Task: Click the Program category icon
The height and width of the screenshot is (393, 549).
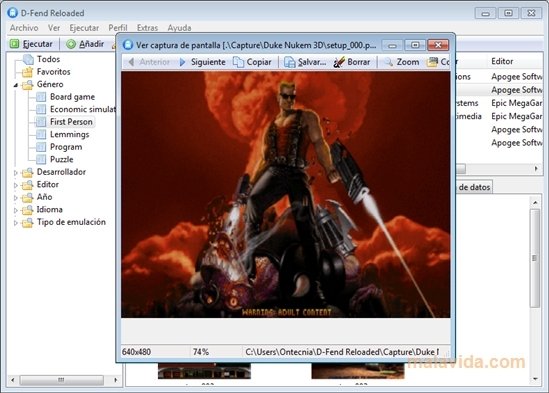Action: point(41,147)
